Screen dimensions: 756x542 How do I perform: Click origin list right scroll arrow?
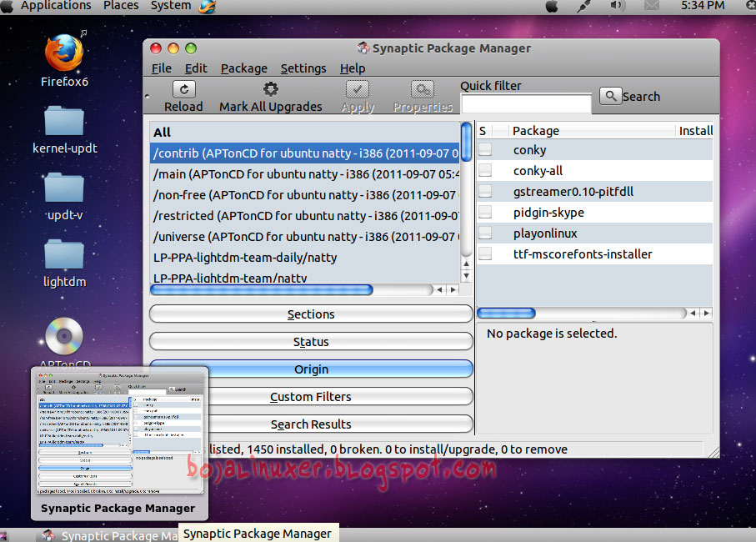coord(453,289)
